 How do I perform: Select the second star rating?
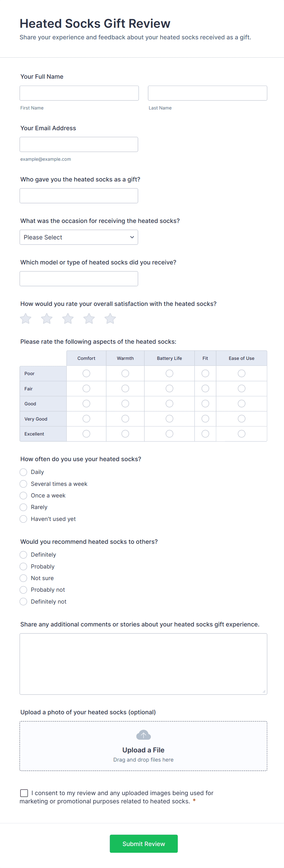(46, 318)
